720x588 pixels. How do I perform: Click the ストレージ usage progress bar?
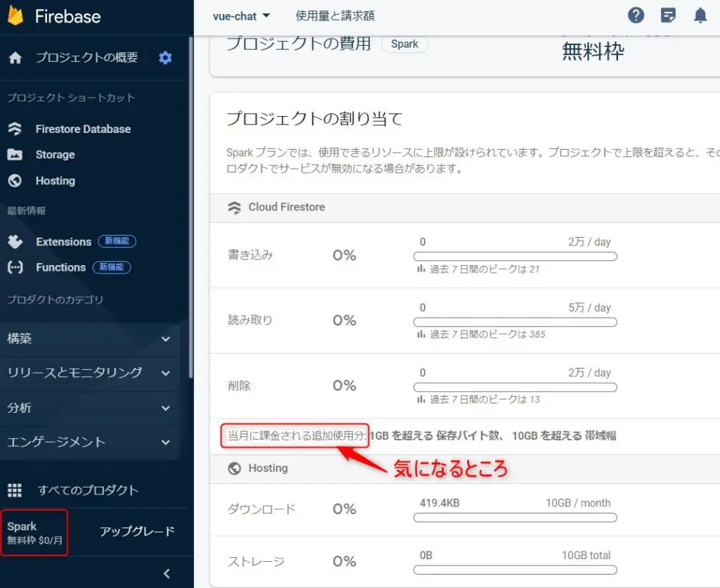point(515,570)
